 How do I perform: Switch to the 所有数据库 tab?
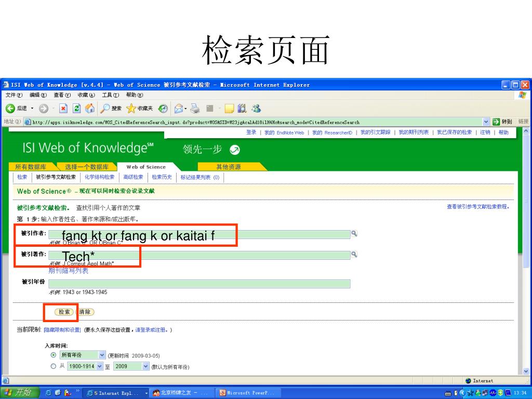click(x=31, y=167)
